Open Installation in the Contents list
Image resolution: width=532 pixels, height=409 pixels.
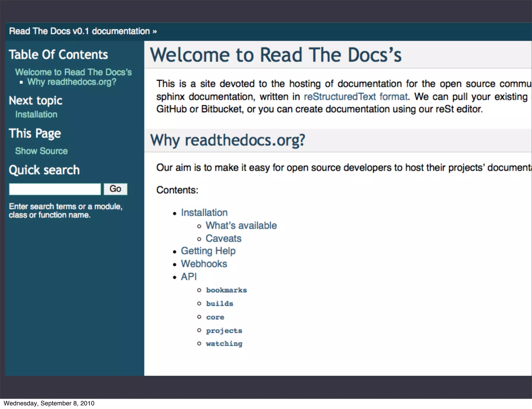pos(204,213)
